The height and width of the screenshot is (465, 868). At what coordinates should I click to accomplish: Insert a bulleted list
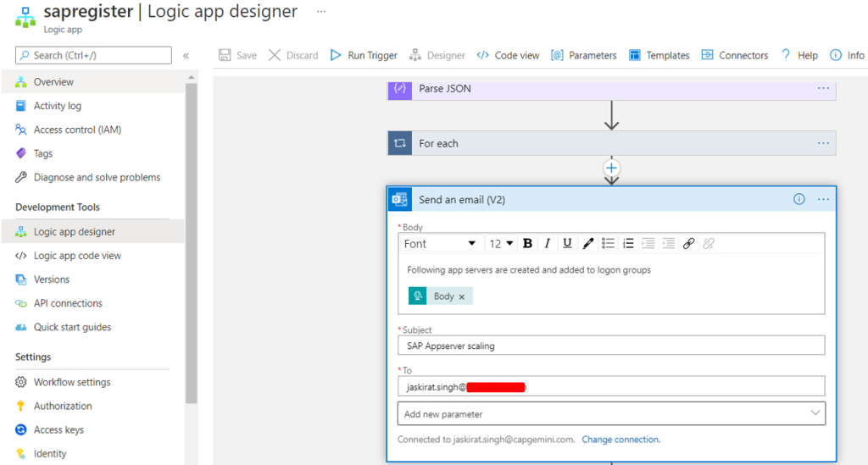pos(608,244)
